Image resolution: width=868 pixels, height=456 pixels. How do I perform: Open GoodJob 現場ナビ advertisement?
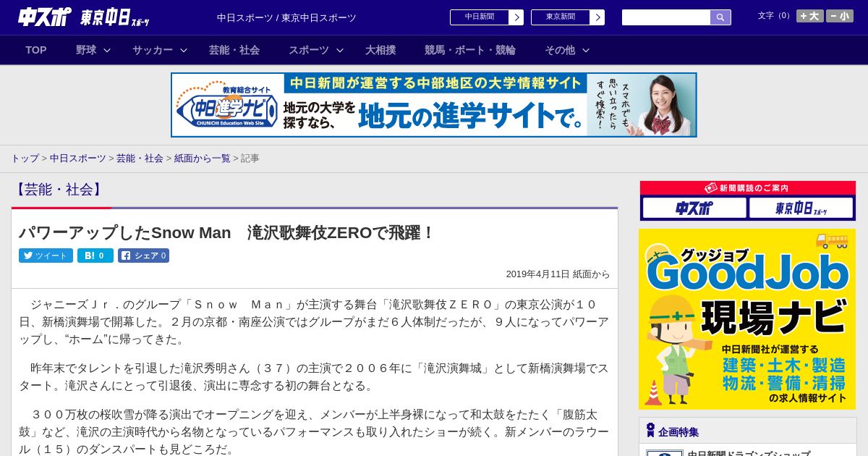pos(747,319)
